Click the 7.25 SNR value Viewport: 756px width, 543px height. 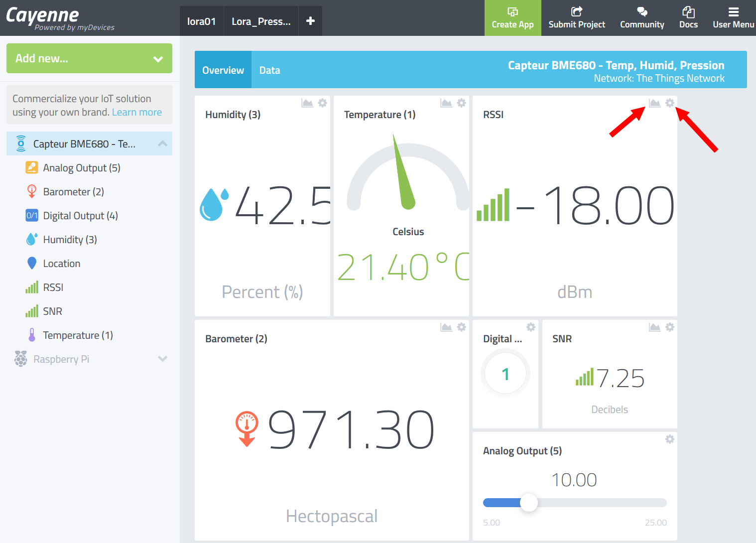[x=621, y=378]
